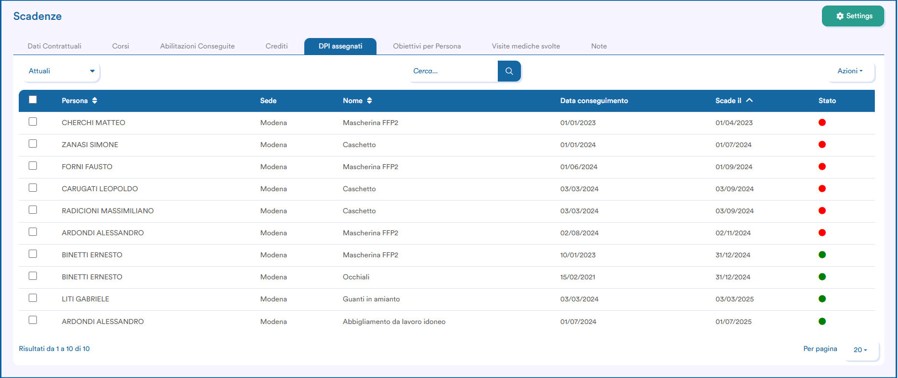Image resolution: width=898 pixels, height=378 pixels.
Task: Click Occhiali cell
Action: coord(356,277)
